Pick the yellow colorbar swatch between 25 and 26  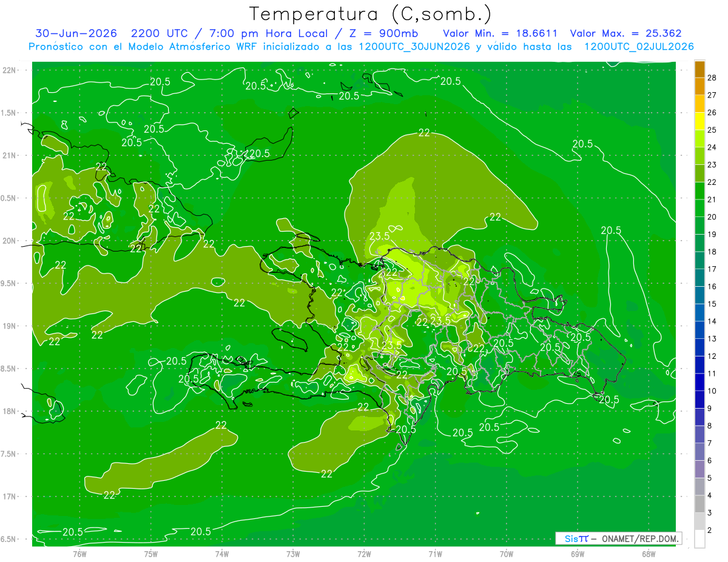(699, 121)
